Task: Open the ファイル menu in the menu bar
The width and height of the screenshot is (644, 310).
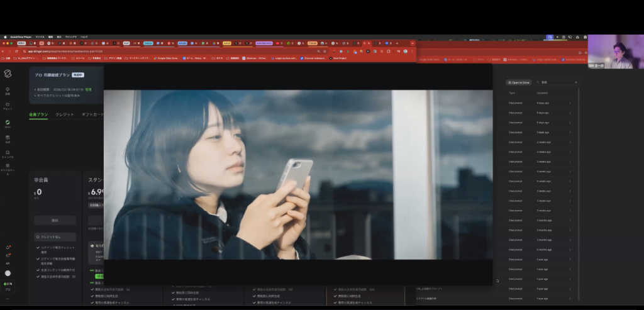Action: pos(40,36)
